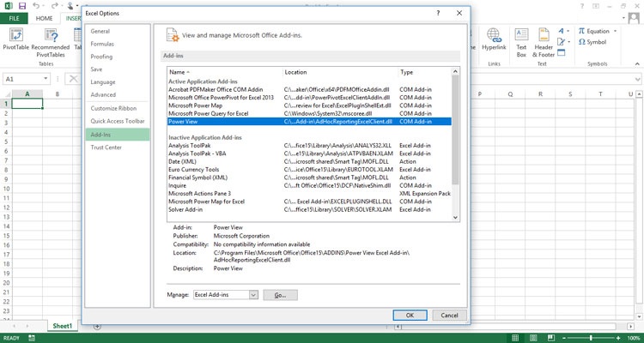This screenshot has height=343, width=644.
Task: Insert a Text Box from the ribbon
Action: [x=521, y=43]
